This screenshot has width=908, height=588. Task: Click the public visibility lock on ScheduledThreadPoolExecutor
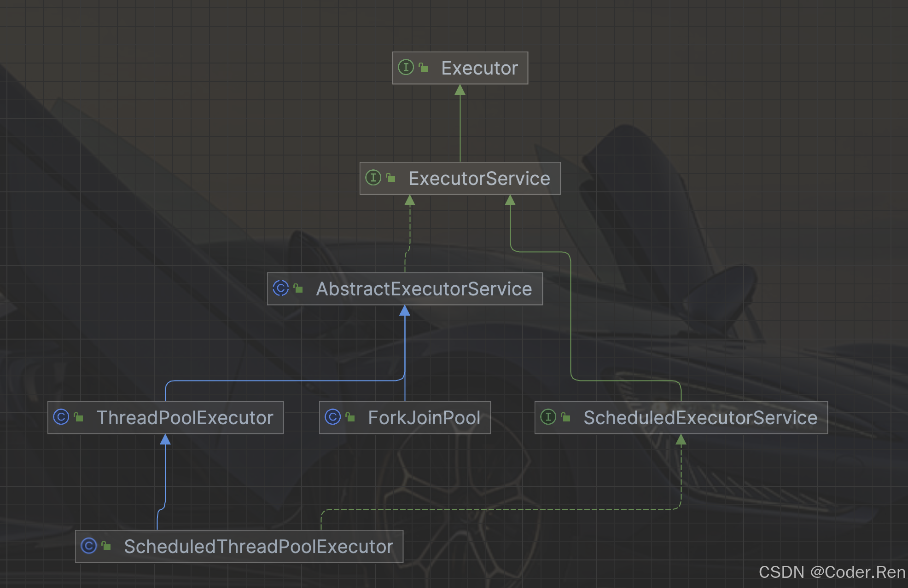tap(106, 546)
